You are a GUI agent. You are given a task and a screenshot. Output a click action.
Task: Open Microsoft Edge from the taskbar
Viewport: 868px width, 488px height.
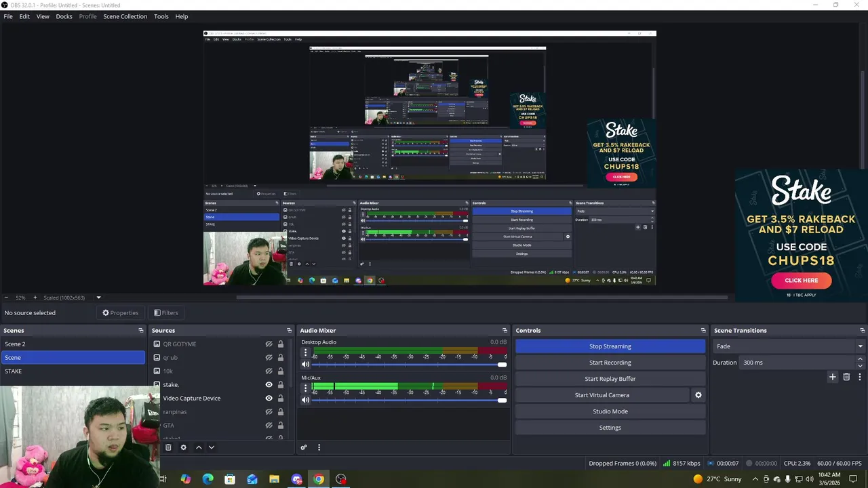[x=208, y=479]
